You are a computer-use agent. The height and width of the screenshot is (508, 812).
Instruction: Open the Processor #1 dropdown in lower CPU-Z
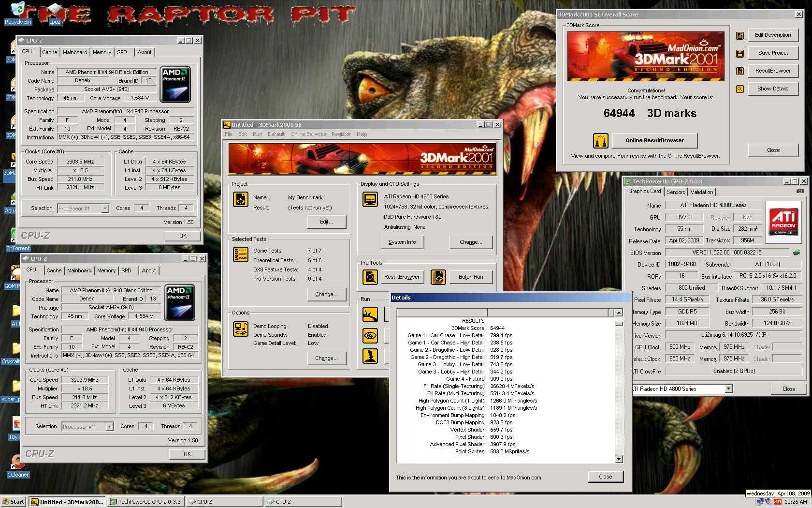(109, 427)
